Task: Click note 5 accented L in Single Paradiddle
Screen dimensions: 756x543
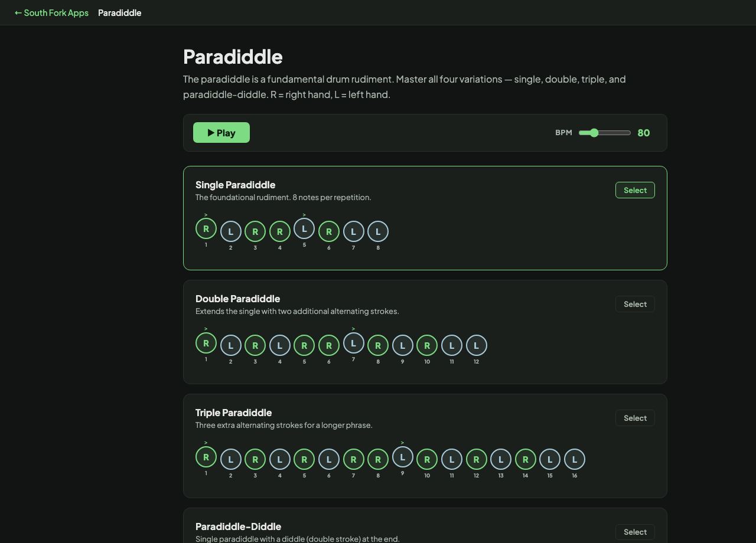Action: pyautogui.click(x=304, y=228)
